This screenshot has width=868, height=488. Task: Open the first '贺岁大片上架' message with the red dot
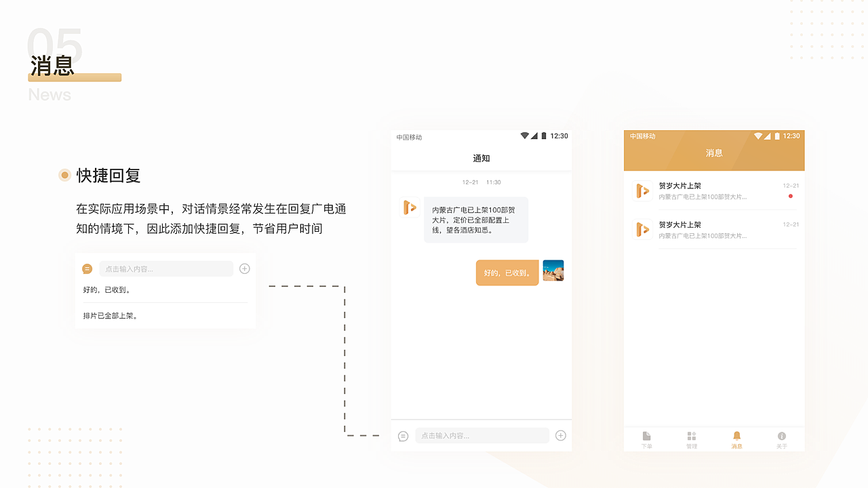pyautogui.click(x=714, y=191)
